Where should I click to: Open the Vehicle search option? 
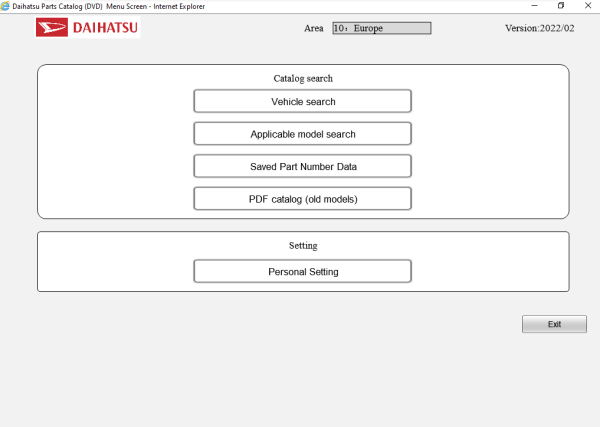[x=303, y=101]
